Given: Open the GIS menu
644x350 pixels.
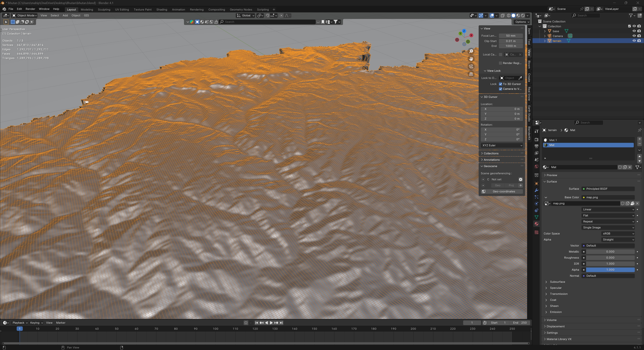Looking at the screenshot, I should (86, 15).
